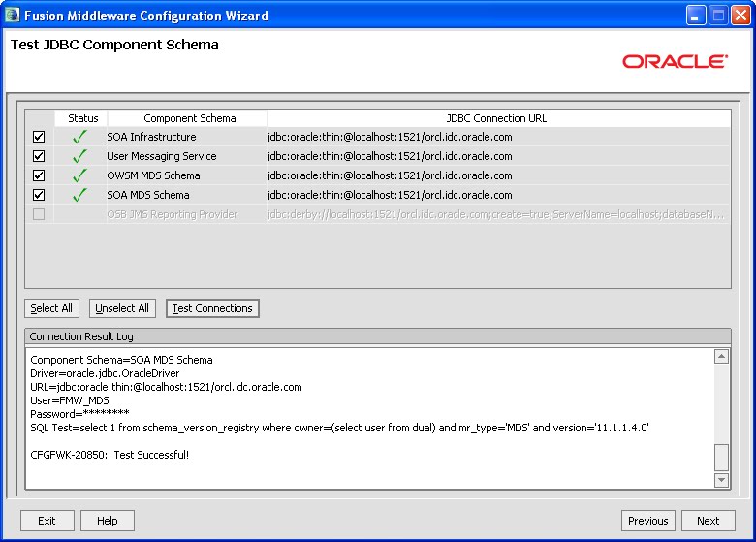Click the log scrollbar up arrow
The height and width of the screenshot is (542, 756).
click(x=721, y=357)
